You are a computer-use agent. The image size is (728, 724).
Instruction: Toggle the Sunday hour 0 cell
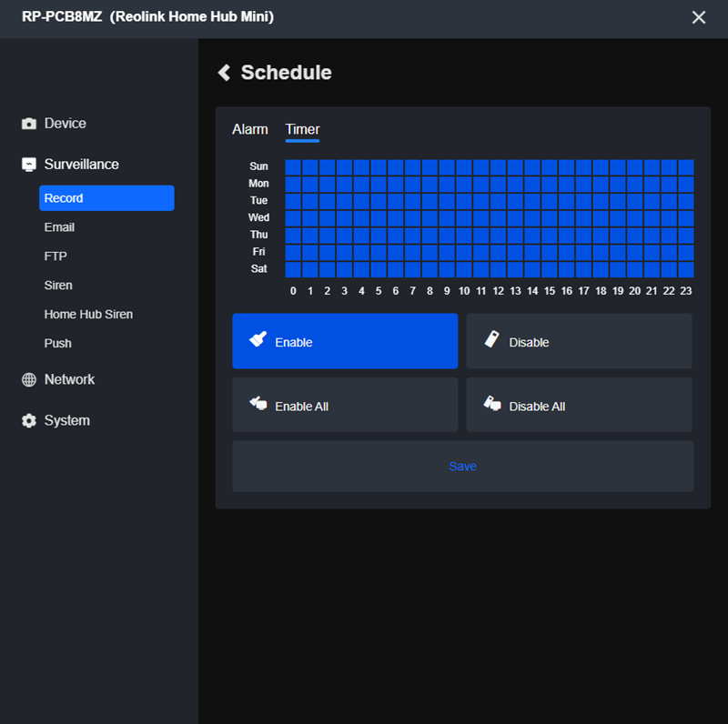[x=293, y=167]
